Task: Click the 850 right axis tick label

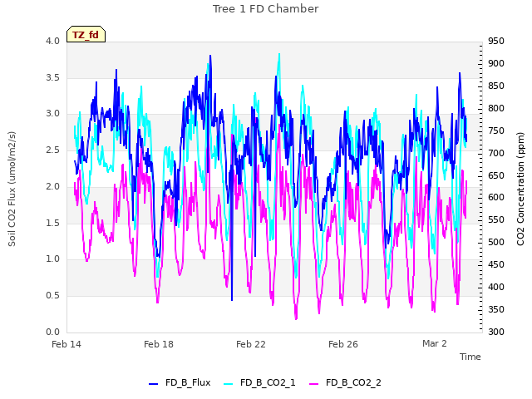Action: [x=496, y=86]
